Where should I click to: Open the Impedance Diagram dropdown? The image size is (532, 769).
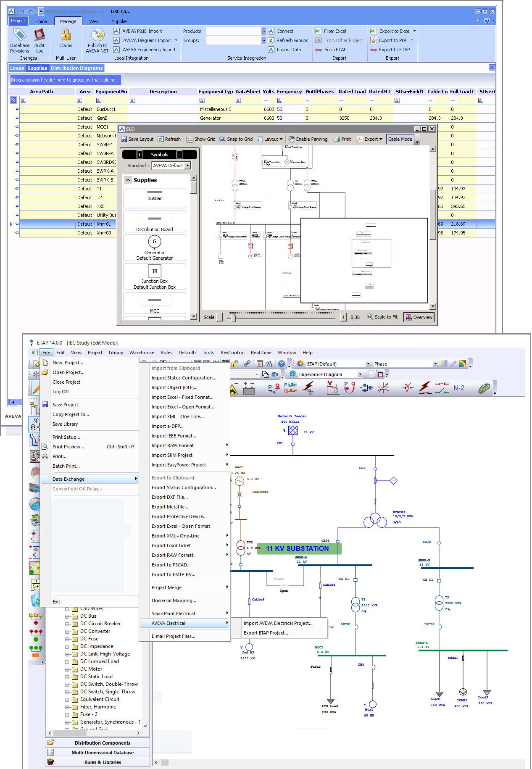pos(360,374)
